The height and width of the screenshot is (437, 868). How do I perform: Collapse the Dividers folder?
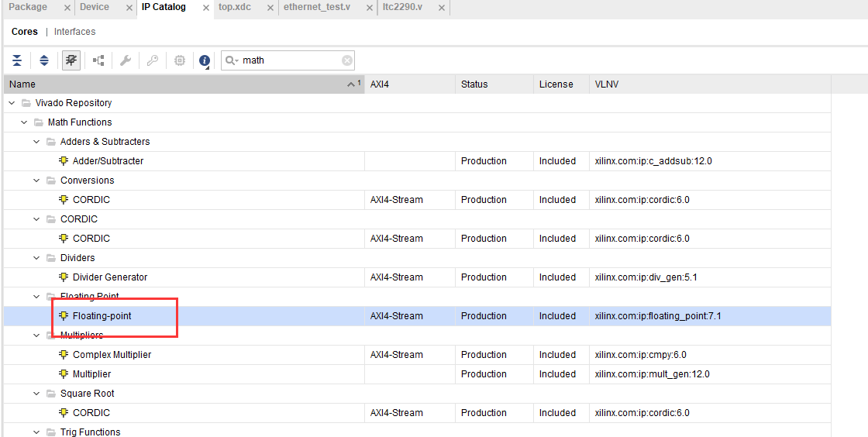pyautogui.click(x=36, y=258)
